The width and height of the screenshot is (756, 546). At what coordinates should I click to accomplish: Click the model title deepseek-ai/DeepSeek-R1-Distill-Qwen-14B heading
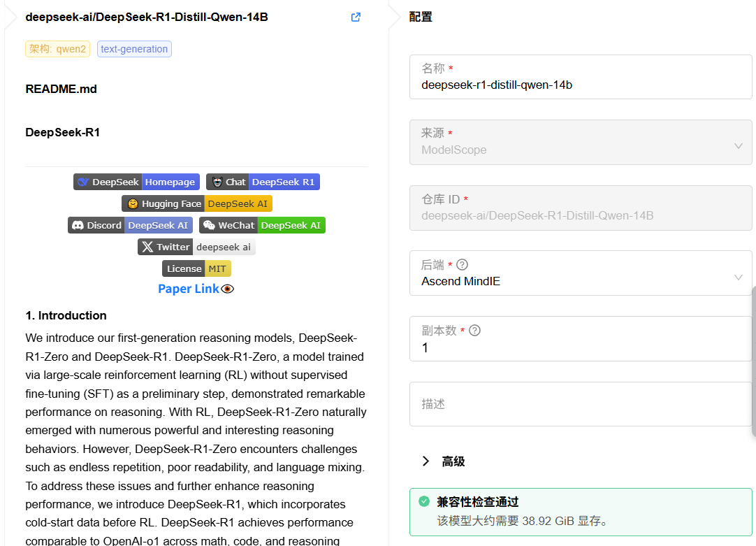point(147,17)
